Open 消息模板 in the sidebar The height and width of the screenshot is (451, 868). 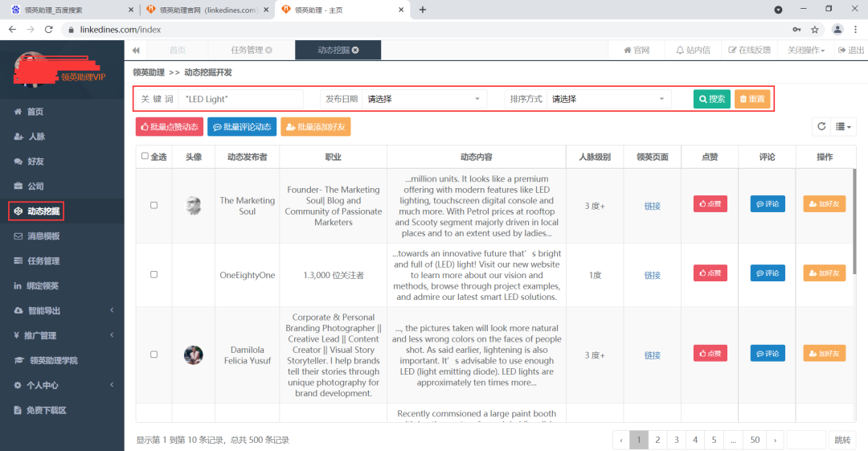62,236
